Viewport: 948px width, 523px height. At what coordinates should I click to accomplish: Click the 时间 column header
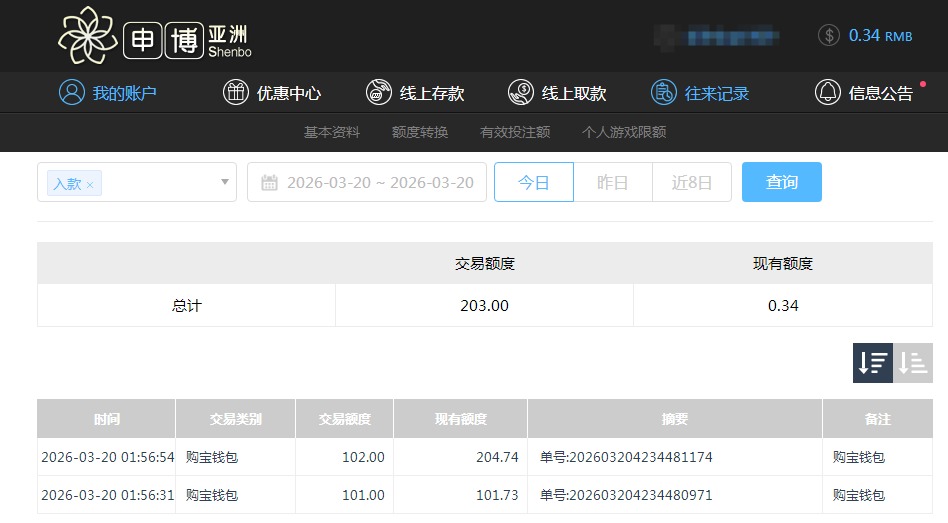[106, 418]
